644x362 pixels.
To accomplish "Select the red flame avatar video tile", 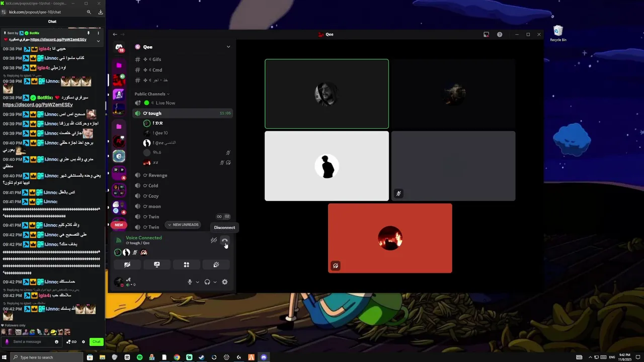I will (390, 238).
